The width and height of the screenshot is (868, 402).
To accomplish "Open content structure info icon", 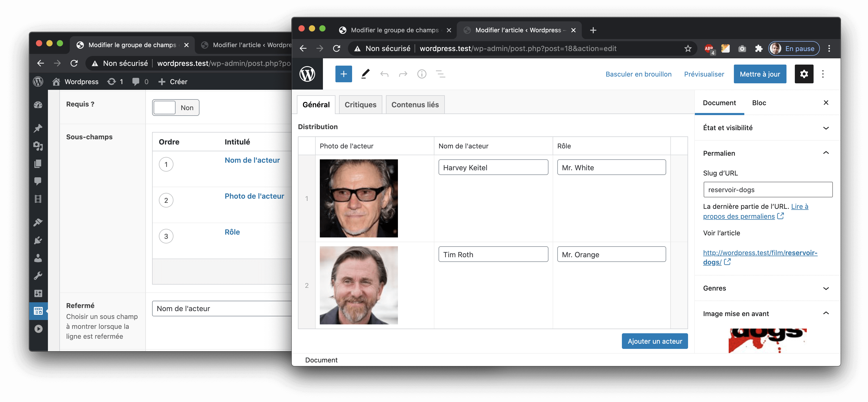I will (422, 74).
